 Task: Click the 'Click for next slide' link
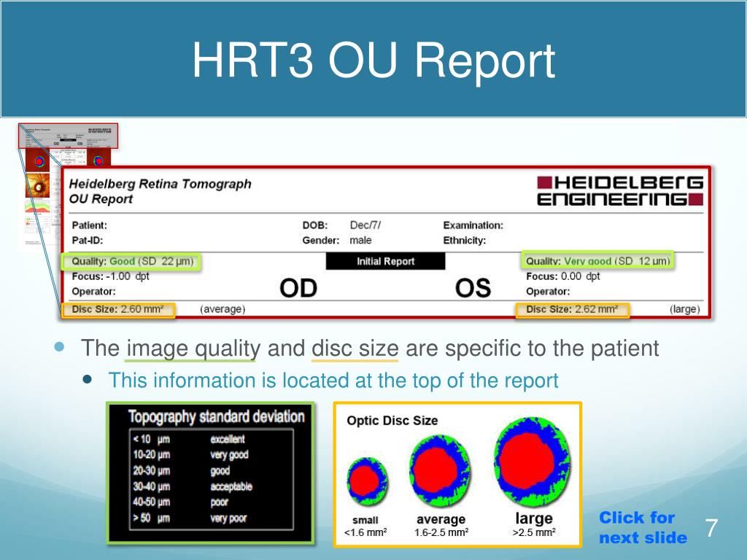click(x=643, y=527)
